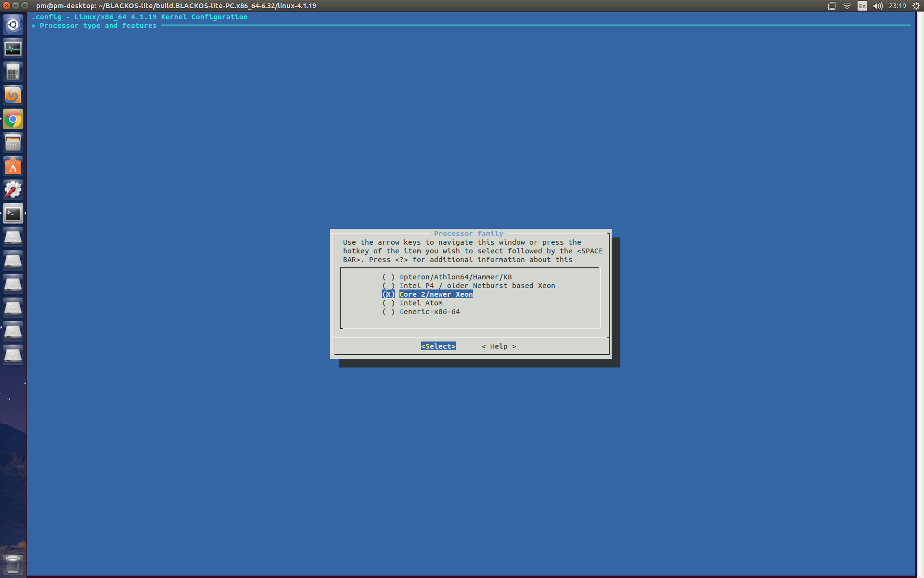Launch System Monitor from dock

(x=13, y=48)
